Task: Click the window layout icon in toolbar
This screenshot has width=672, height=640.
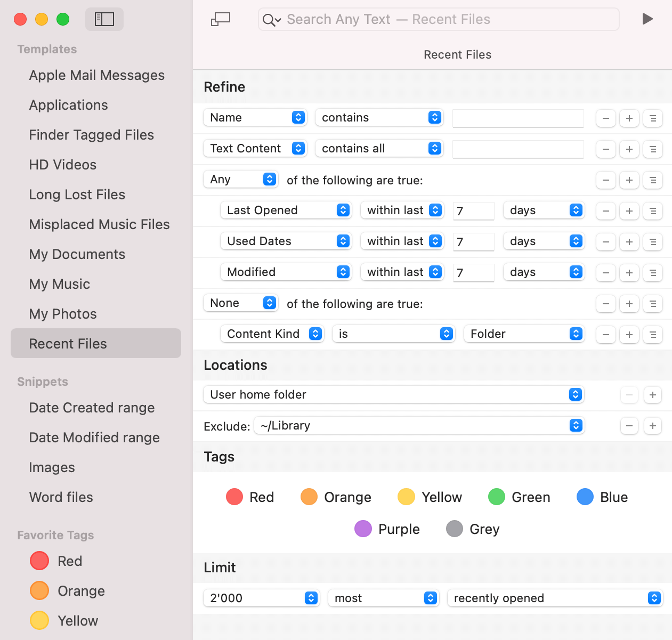Action: click(x=221, y=19)
